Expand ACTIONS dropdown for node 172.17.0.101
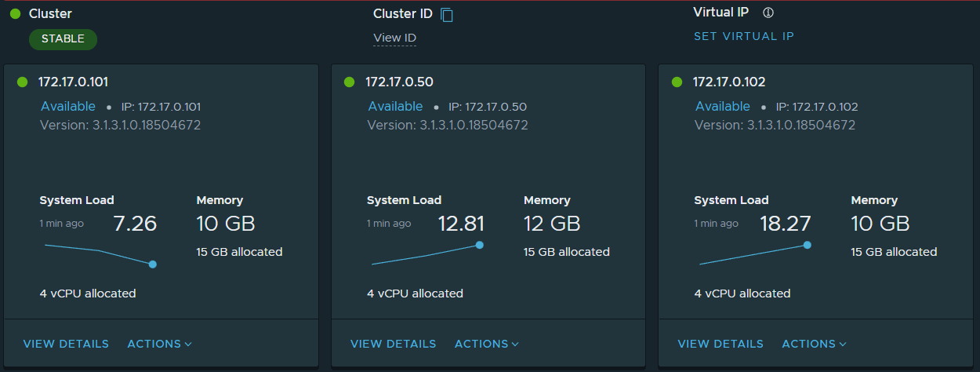 pyautogui.click(x=160, y=344)
